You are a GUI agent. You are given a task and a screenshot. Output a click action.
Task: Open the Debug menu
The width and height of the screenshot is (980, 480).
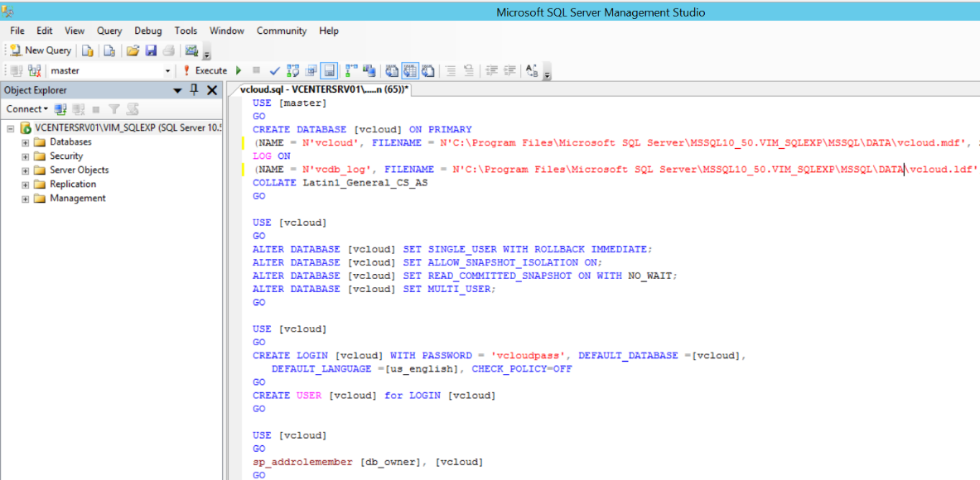pos(148,31)
